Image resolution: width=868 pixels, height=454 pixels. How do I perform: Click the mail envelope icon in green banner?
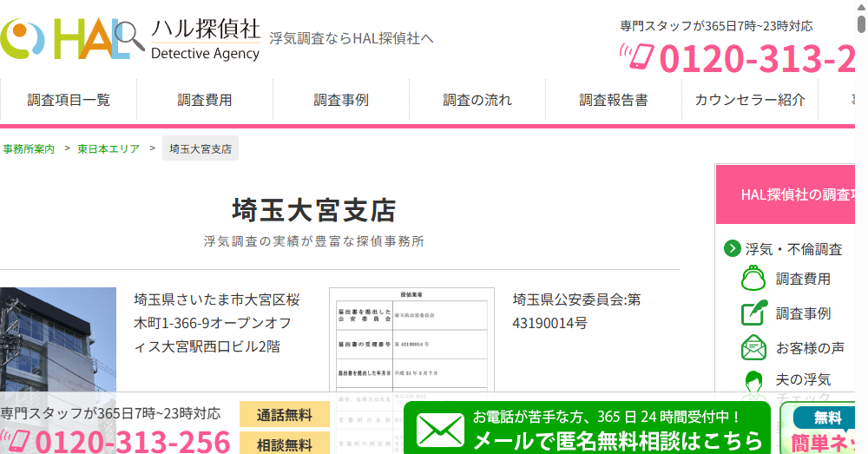coord(440,430)
